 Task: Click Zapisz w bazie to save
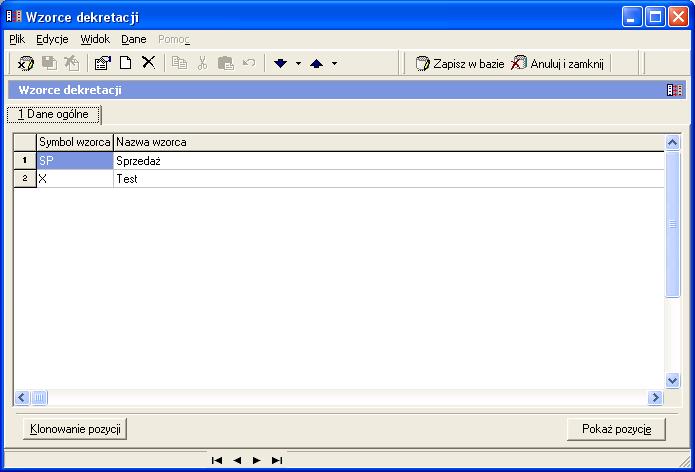click(460, 64)
